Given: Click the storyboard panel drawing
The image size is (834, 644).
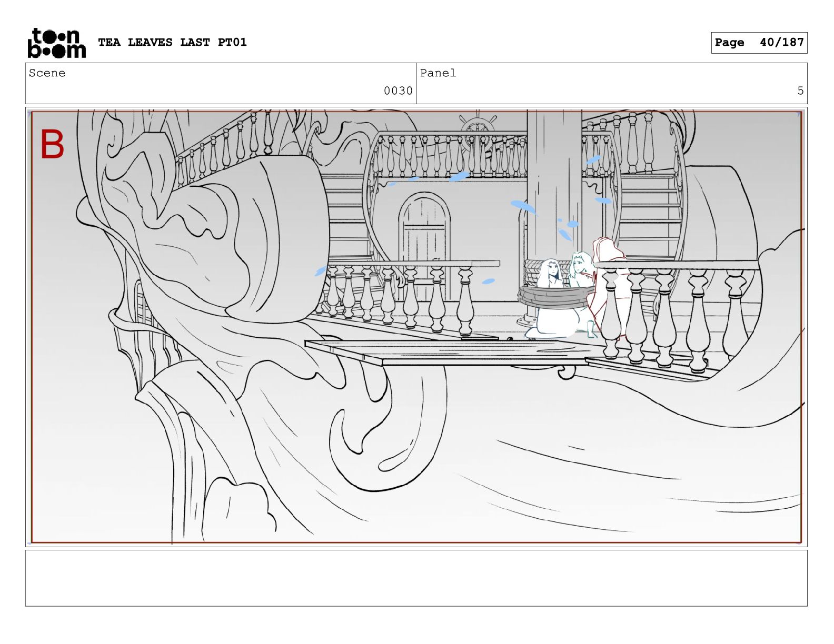Looking at the screenshot, I should pos(416,327).
